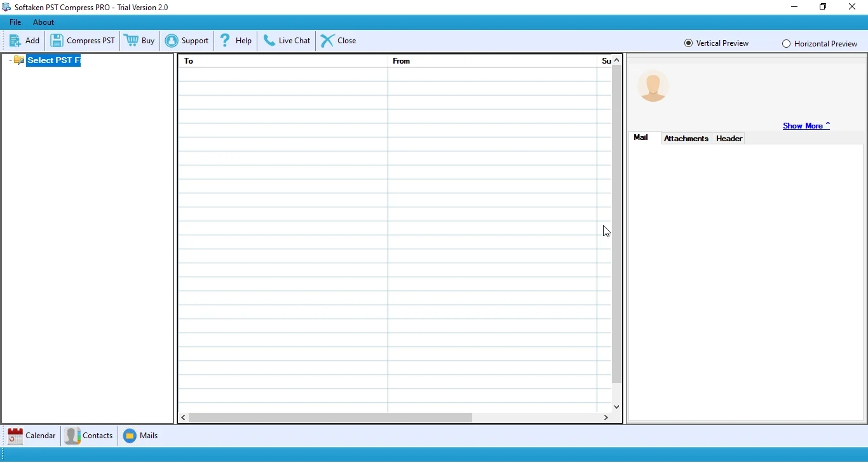Click the Show More link
The height and width of the screenshot is (463, 868).
(x=803, y=125)
